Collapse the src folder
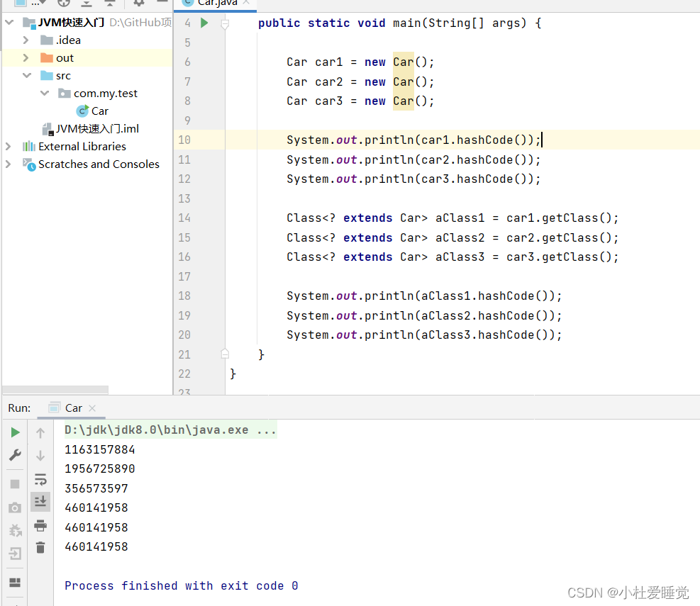Screen dimensions: 700x606 tap(26, 76)
